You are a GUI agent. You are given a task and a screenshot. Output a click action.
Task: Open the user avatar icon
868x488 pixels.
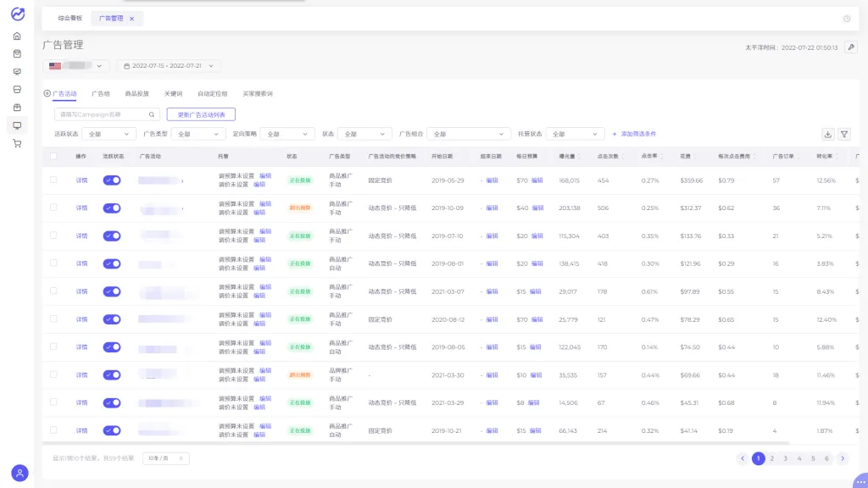[19, 473]
